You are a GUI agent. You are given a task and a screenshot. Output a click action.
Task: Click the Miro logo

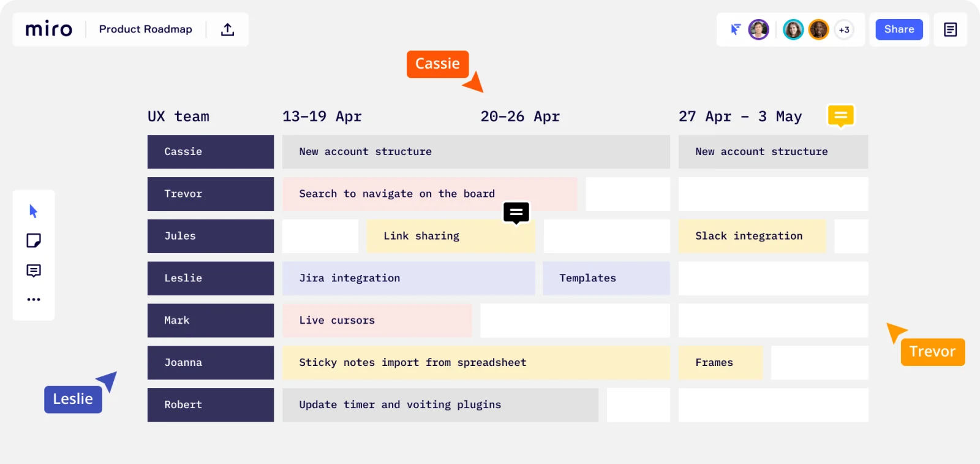pyautogui.click(x=49, y=29)
